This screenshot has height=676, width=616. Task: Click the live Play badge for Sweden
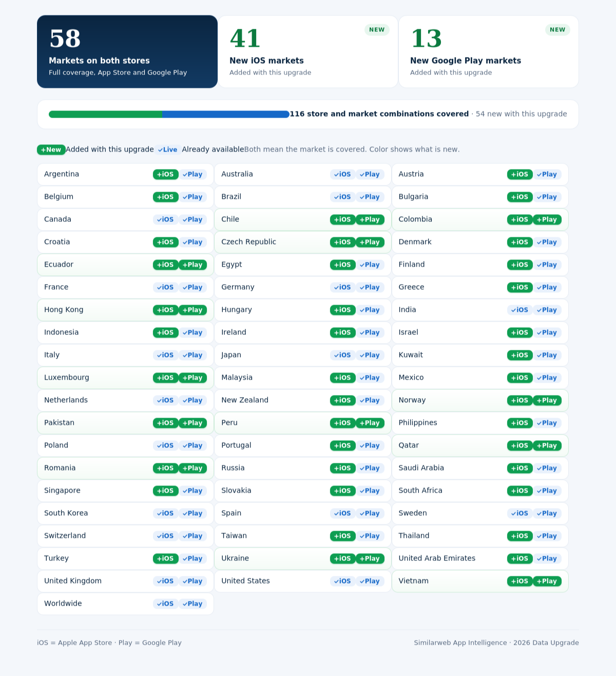point(547,513)
